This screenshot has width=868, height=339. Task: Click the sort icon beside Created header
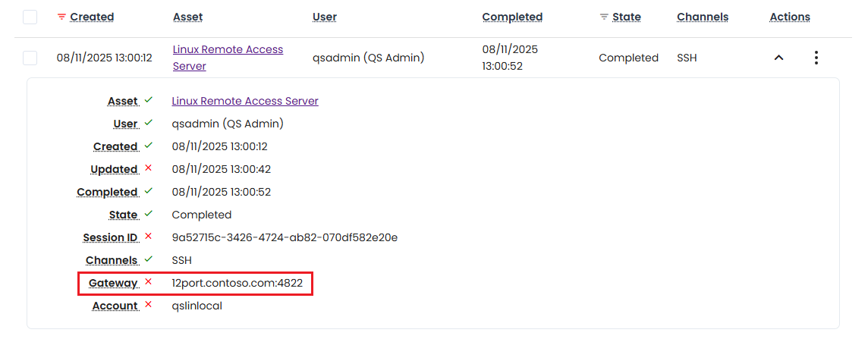pos(61,17)
